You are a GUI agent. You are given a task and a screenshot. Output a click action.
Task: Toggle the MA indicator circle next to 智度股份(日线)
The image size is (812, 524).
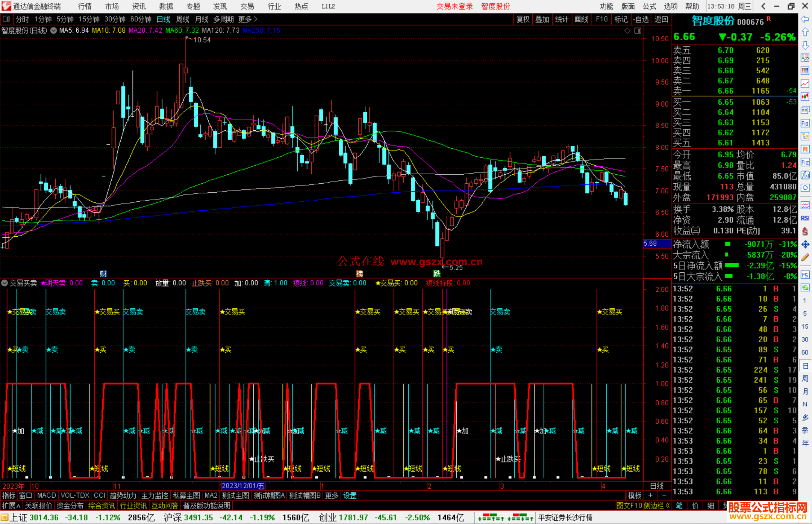pos(54,30)
